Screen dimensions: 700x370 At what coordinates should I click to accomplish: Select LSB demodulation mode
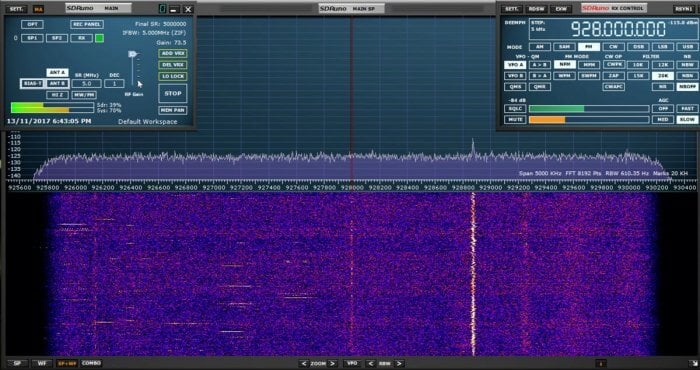pos(662,47)
